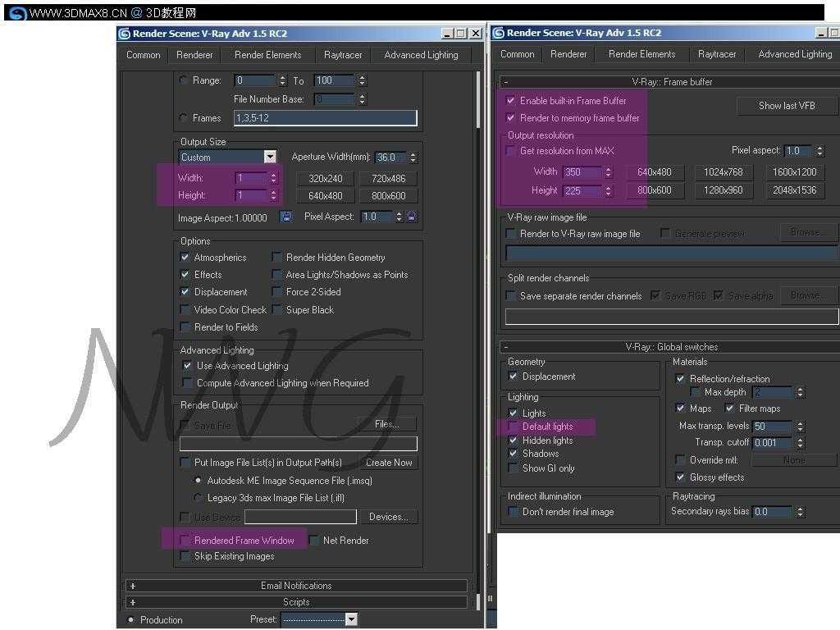The width and height of the screenshot is (840, 630).
Task: Select Legacy 3ds max Image File List option
Action: [x=199, y=498]
